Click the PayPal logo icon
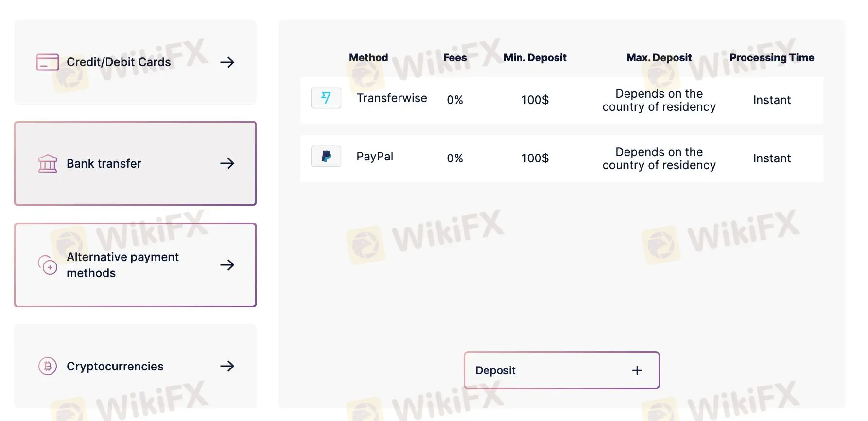Viewport: 868px width, 421px height. [326, 157]
